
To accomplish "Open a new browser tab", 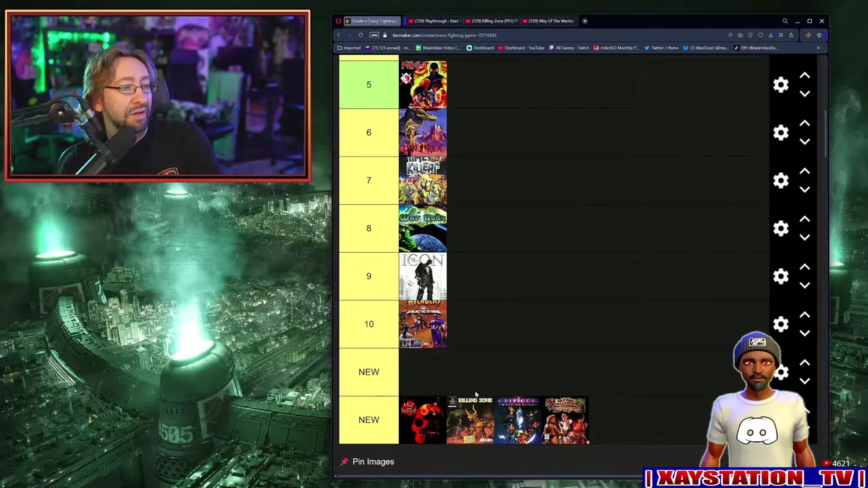I will pyautogui.click(x=585, y=21).
